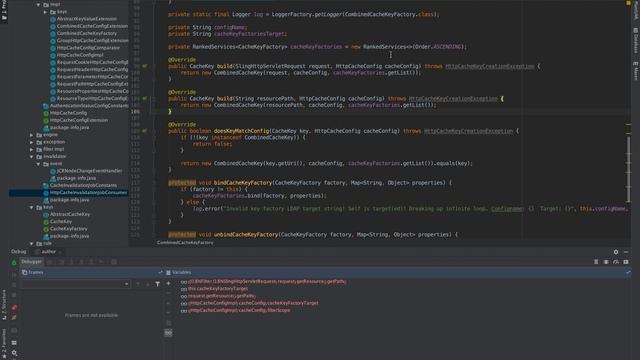This screenshot has width=640, height=360.
Task: Expand the engine package
Action: coord(31,135)
